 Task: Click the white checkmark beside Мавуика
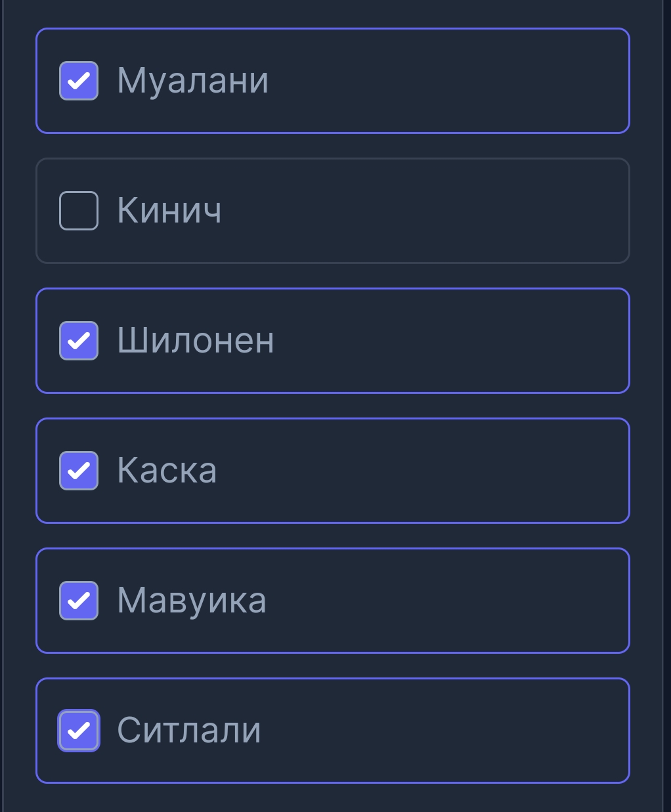(x=79, y=601)
